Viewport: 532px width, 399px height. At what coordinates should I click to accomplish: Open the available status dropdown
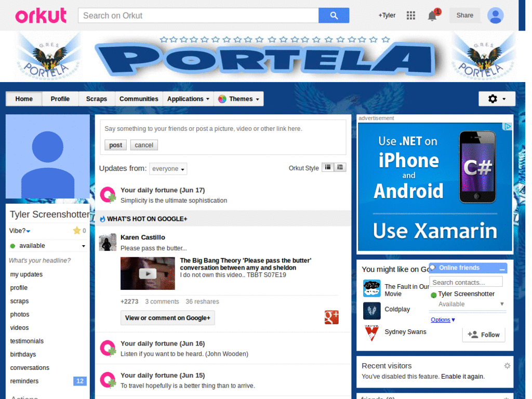[48, 246]
